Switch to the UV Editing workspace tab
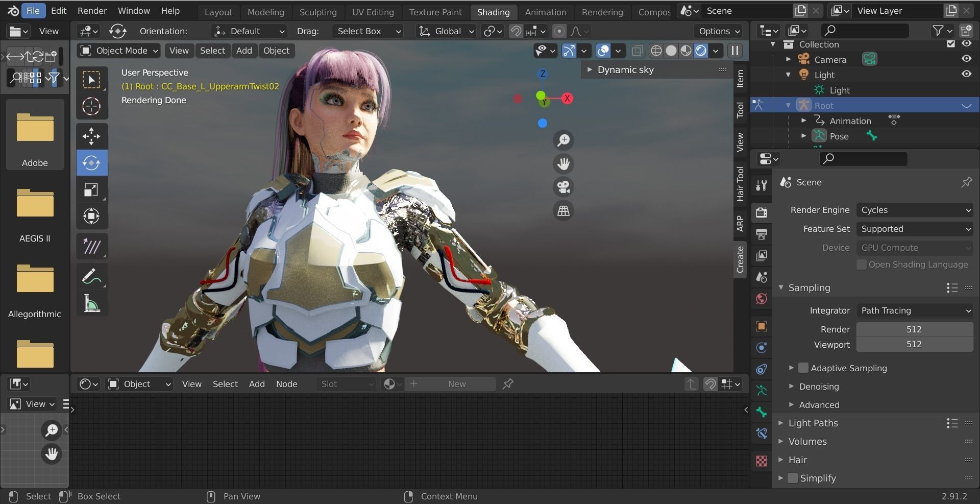This screenshot has height=504, width=980. [373, 12]
